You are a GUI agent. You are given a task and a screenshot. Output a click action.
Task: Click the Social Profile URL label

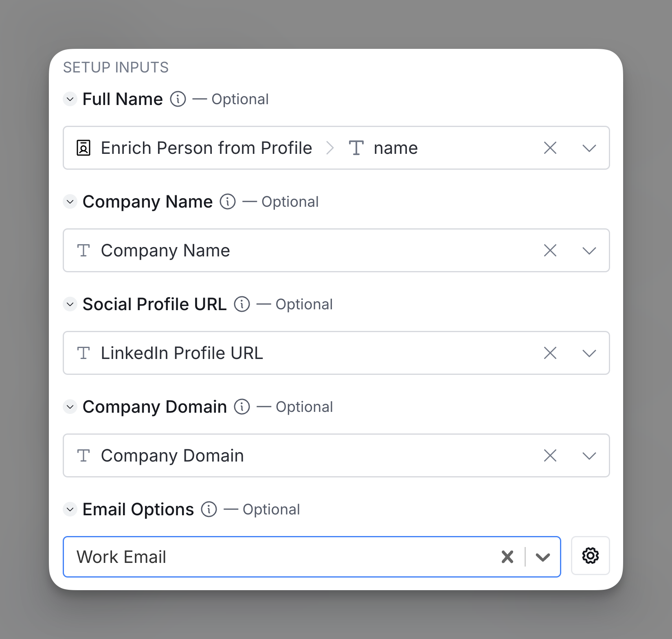155,304
